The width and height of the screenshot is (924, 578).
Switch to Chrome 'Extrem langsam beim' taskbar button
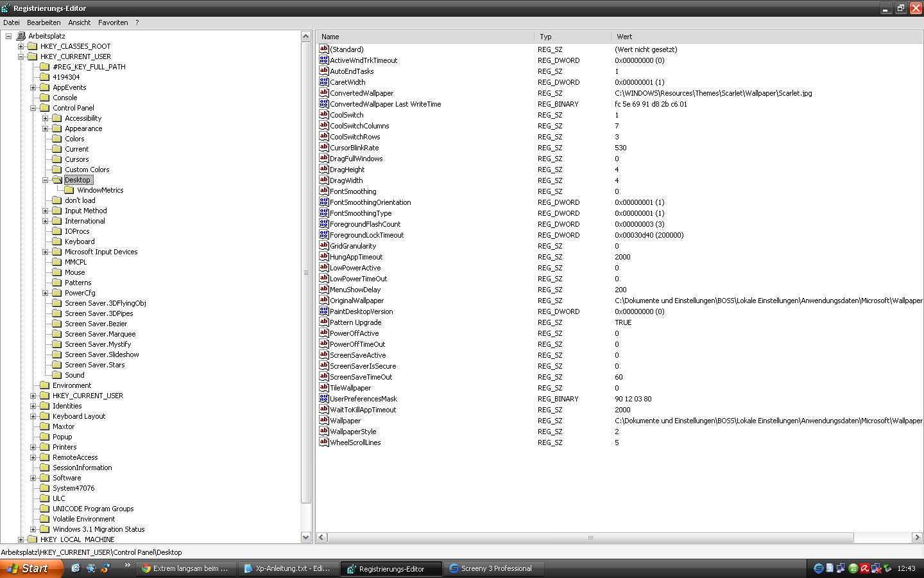pyautogui.click(x=185, y=568)
